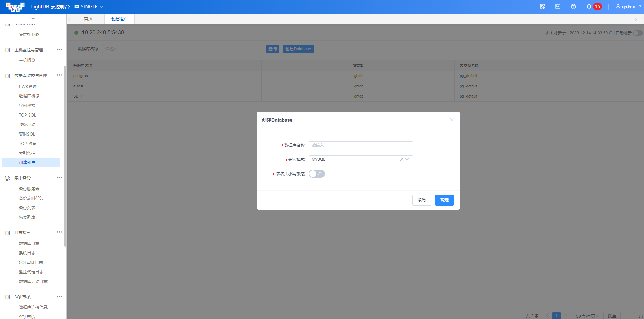Open notifications bell with 15 alerts
644x319 pixels.
pos(589,6)
